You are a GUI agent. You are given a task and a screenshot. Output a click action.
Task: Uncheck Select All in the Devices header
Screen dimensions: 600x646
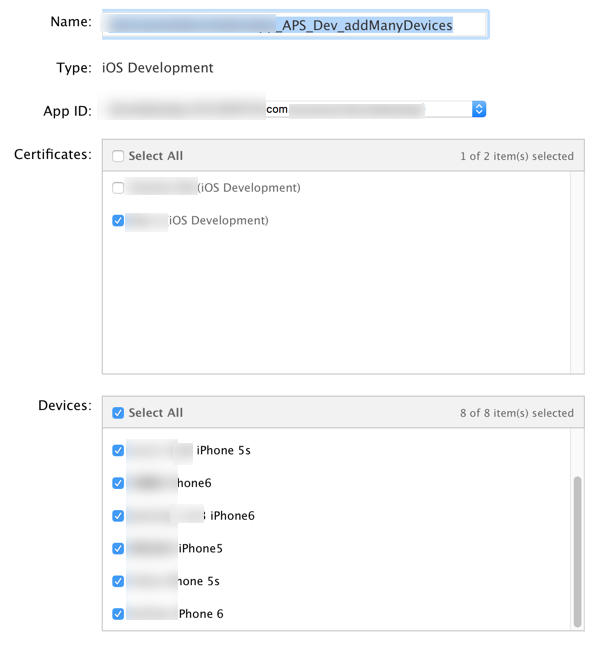119,413
